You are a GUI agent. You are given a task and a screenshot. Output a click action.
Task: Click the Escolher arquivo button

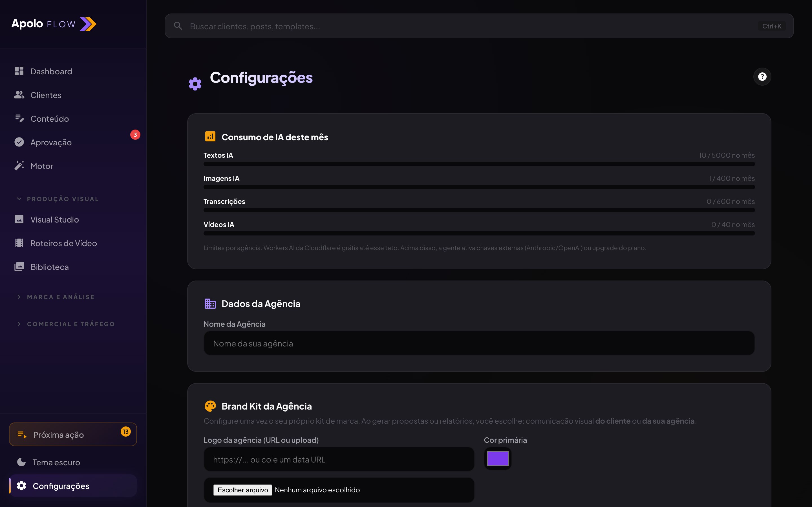[x=242, y=490]
